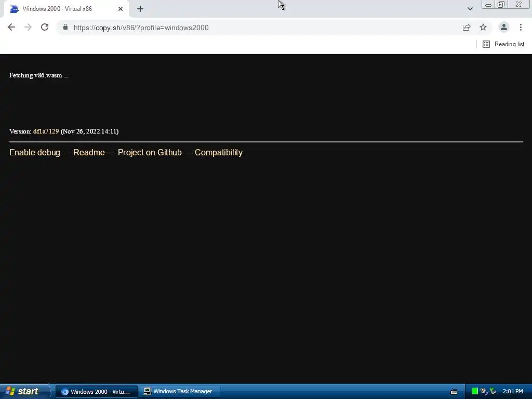Open the Chrome three-dot menu
This screenshot has width=532, height=399.
pos(521,27)
